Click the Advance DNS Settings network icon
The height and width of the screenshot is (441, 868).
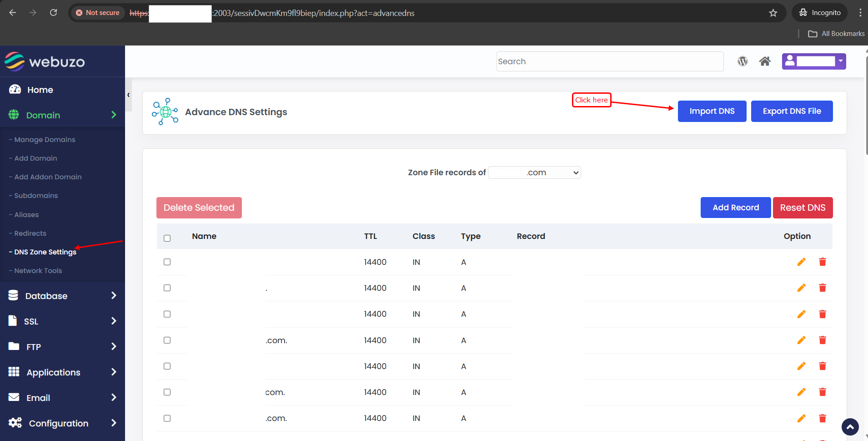pyautogui.click(x=165, y=112)
